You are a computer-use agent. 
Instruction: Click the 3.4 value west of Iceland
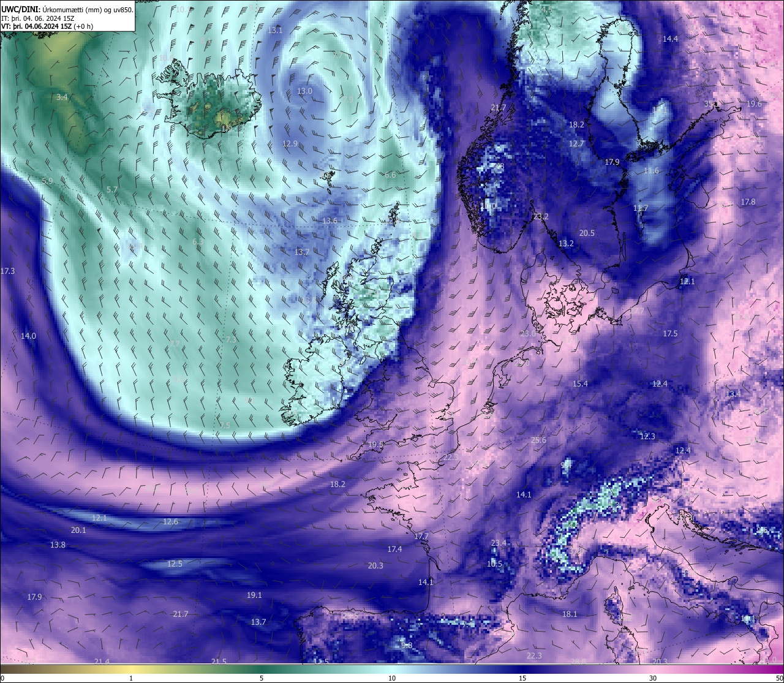pos(62,97)
